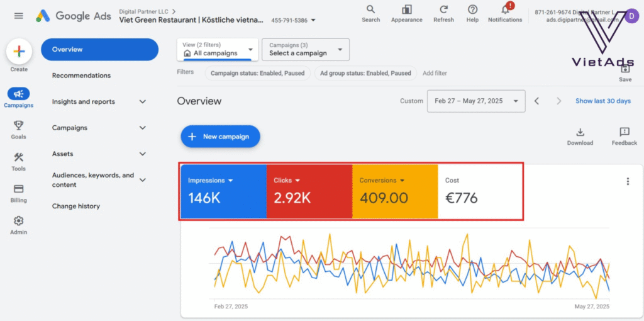Click the New campaign button

pos(221,137)
